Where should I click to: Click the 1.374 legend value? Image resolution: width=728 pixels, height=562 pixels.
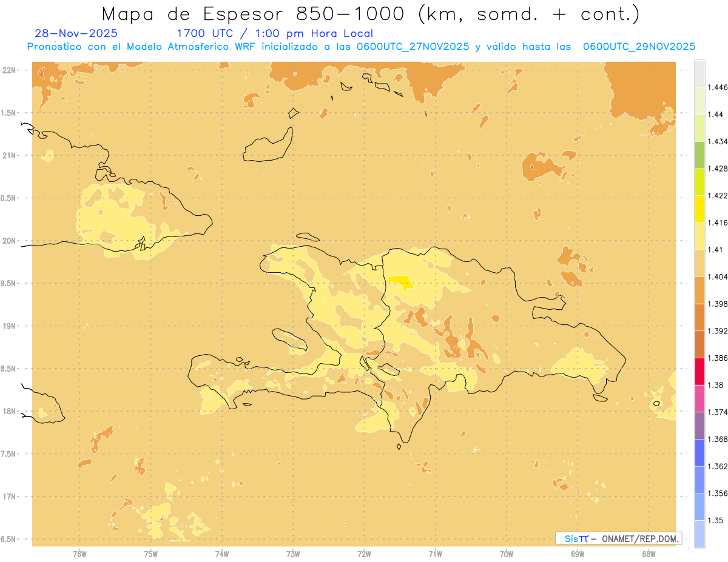point(718,412)
